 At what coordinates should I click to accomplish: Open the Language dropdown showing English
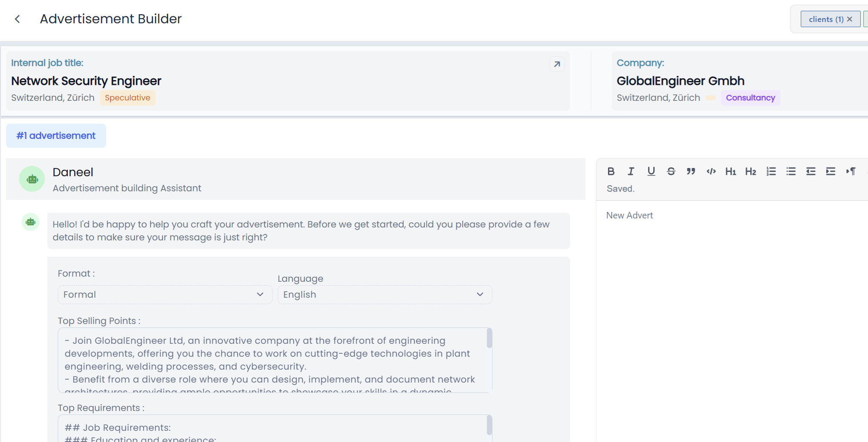point(385,295)
